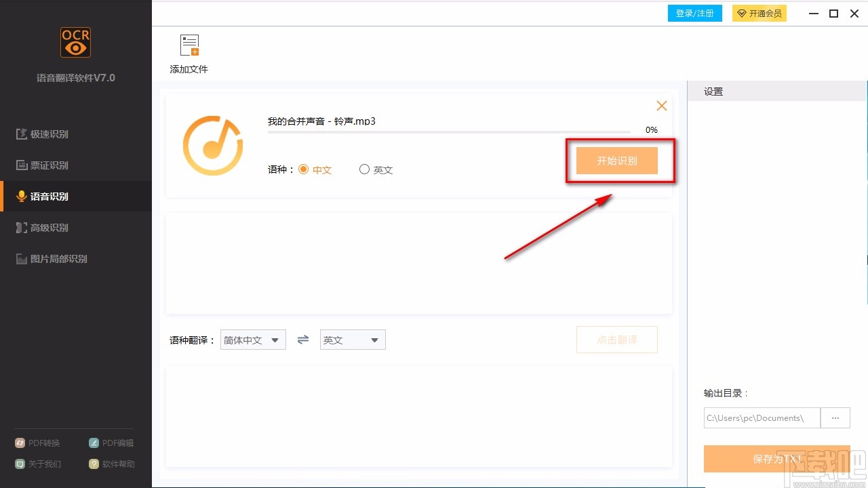Open the 图片局部识别 section
Screen dimensions: 868x488
tap(76, 259)
